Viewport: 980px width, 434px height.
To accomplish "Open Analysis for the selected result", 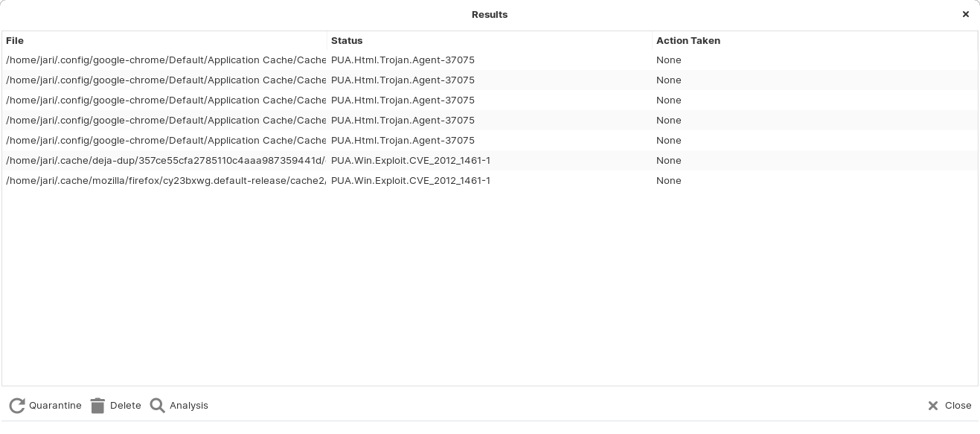I will pyautogui.click(x=188, y=406).
